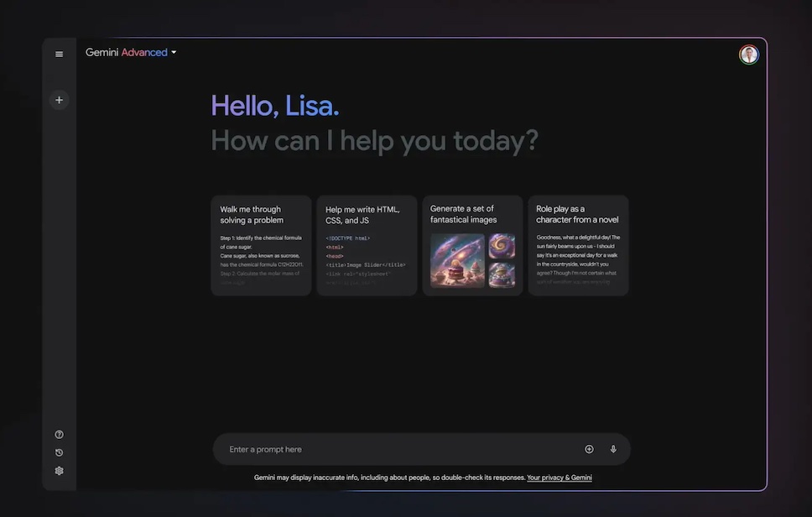This screenshot has height=517, width=812.
Task: Click the small spiral galaxy thumbnail
Action: click(x=502, y=246)
